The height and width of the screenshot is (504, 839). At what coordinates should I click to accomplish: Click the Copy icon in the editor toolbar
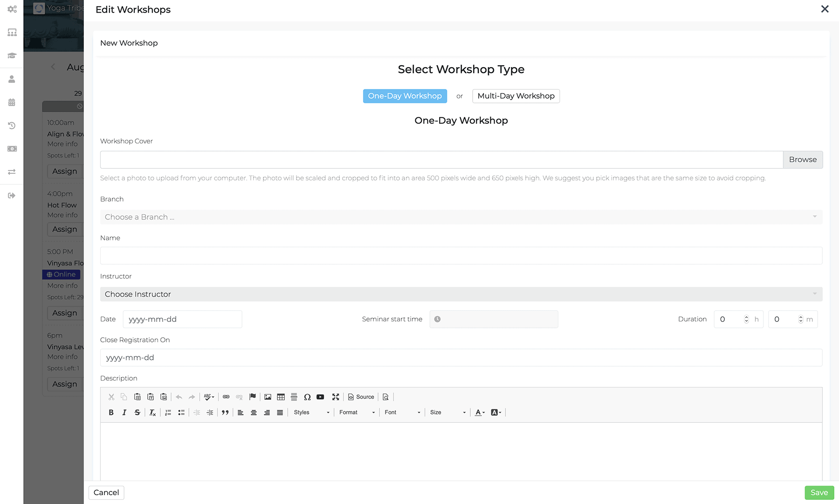(x=124, y=397)
